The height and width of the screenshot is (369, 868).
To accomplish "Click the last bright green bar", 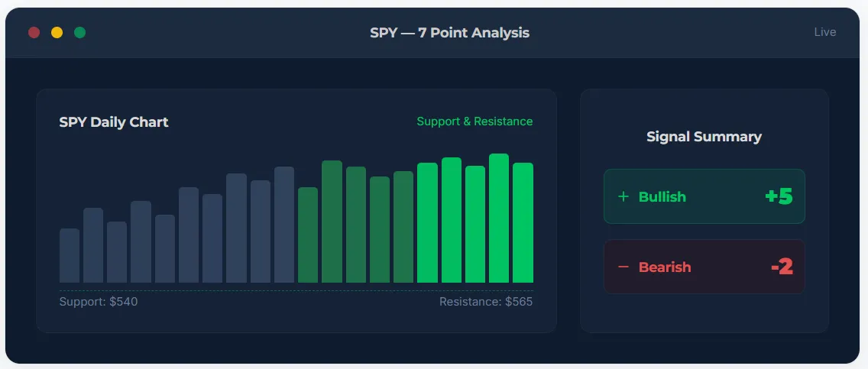I will point(523,223).
